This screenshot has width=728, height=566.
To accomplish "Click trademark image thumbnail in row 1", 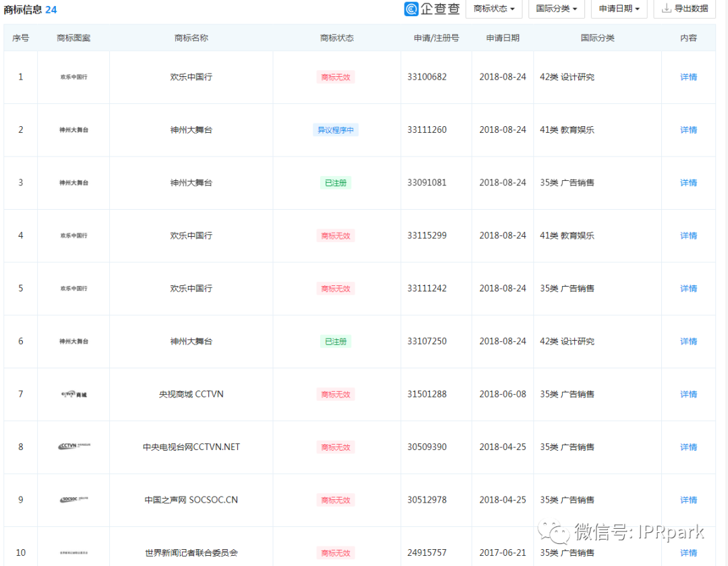I will click(74, 77).
